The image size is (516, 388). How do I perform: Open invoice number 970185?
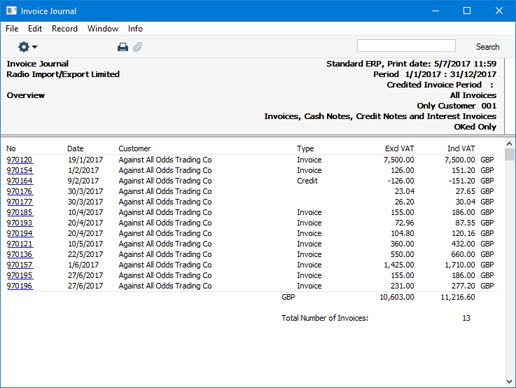(x=20, y=212)
